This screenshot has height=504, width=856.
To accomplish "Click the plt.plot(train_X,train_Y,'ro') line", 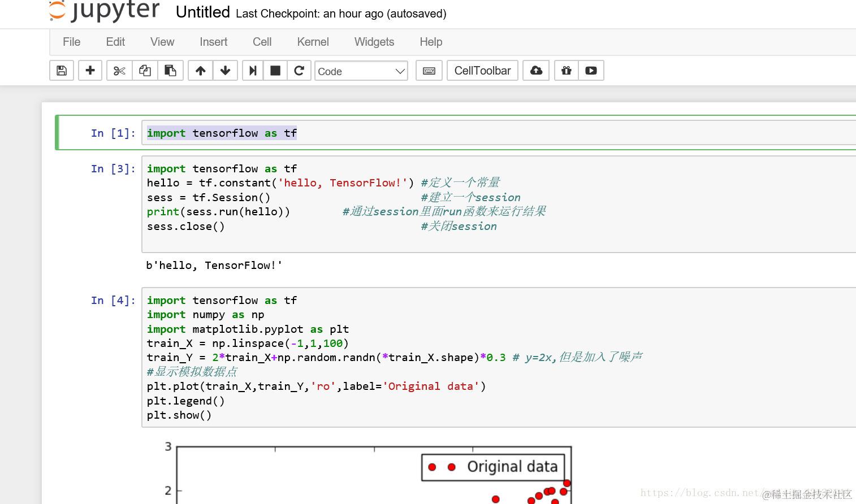I will 316,386.
